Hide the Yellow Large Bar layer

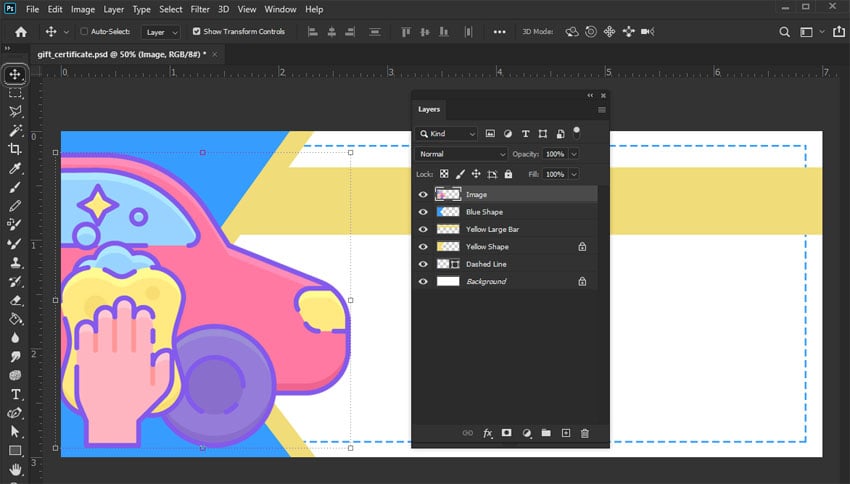tap(423, 229)
